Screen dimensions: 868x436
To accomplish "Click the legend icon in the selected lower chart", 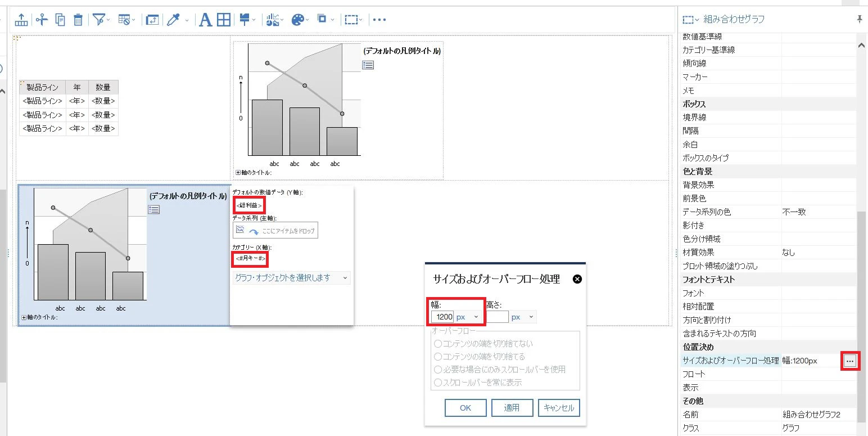I will tap(154, 210).
